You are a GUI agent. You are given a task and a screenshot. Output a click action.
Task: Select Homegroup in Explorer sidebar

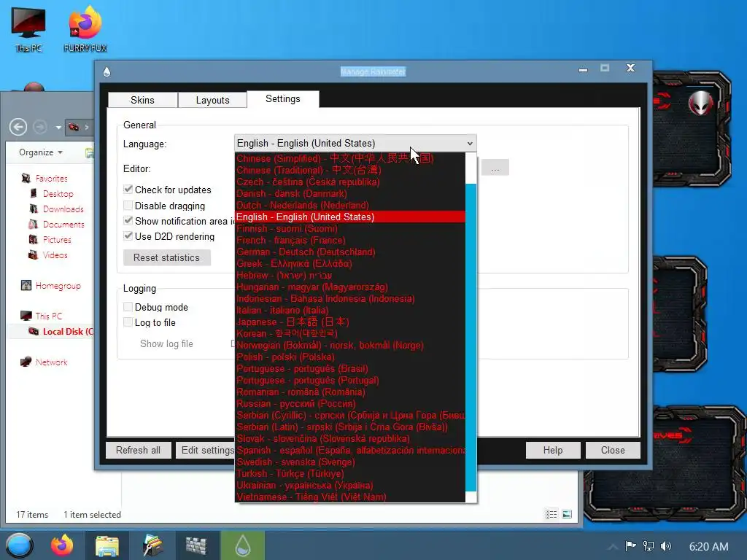point(58,286)
